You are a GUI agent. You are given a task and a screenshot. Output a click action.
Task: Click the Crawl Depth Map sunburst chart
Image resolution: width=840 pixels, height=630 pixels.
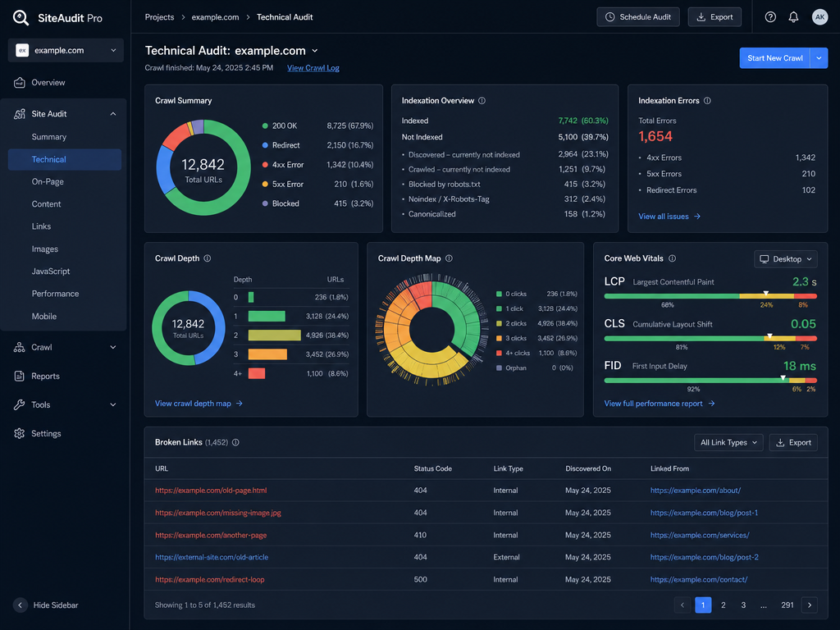[x=431, y=329]
